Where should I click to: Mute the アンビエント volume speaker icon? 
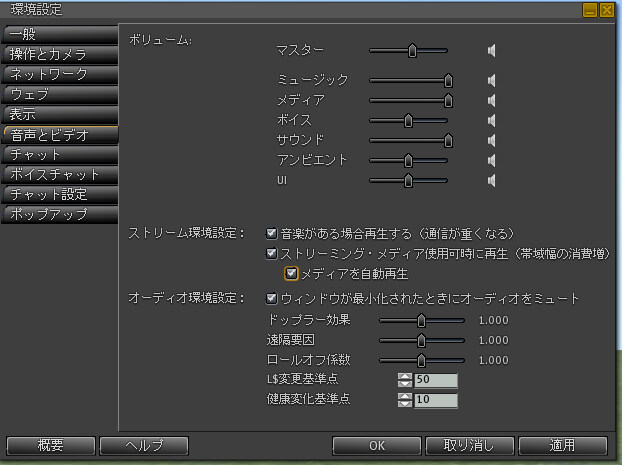coord(491,160)
